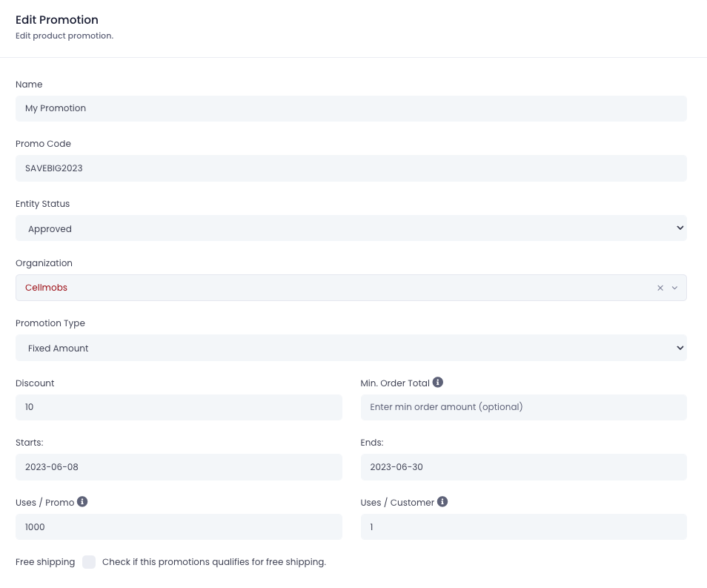The height and width of the screenshot is (588, 707).
Task: Click the Min. Order Total input field
Action: point(523,407)
